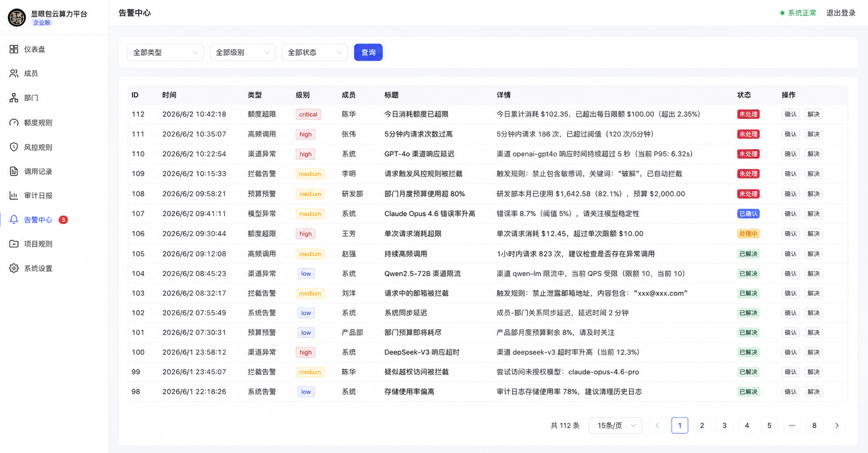868x453 pixels.
Task: Click the platform logo in the sidebar header
Action: click(x=17, y=17)
